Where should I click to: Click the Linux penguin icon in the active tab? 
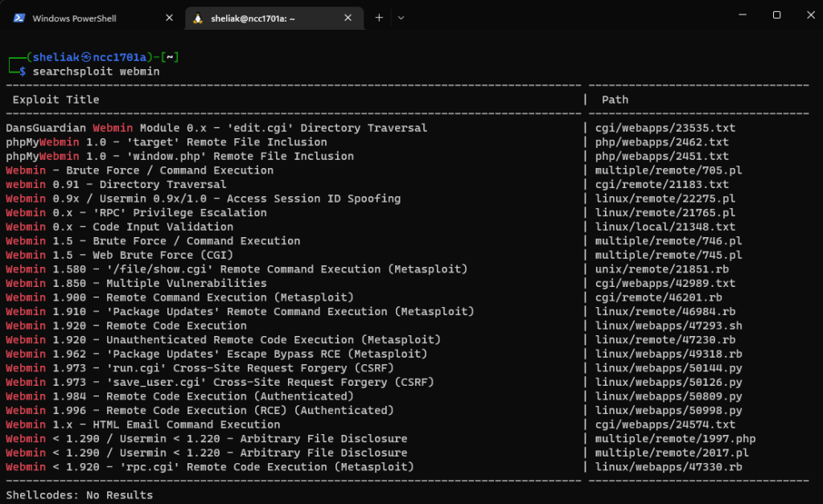click(197, 18)
